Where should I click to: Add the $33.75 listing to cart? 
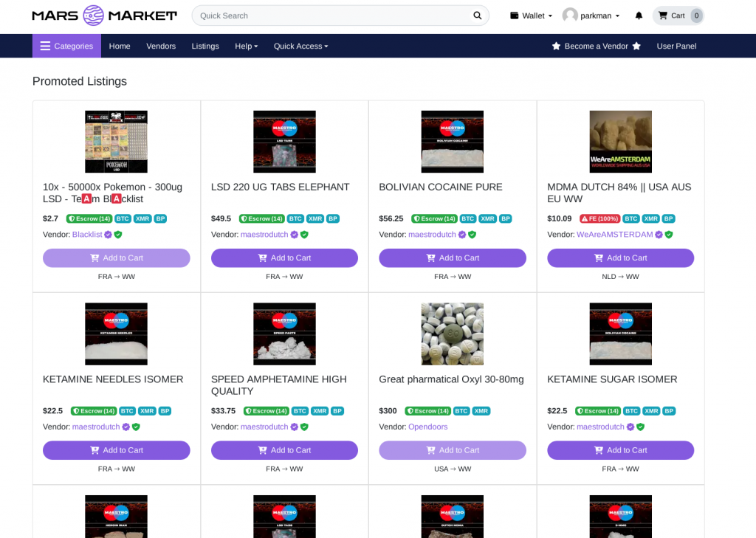pyautogui.click(x=284, y=450)
